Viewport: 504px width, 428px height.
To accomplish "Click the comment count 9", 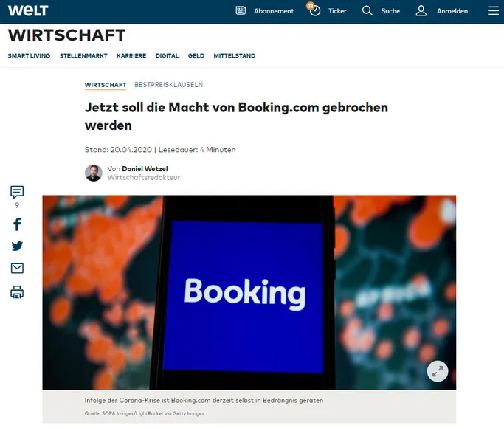I will tap(17, 205).
